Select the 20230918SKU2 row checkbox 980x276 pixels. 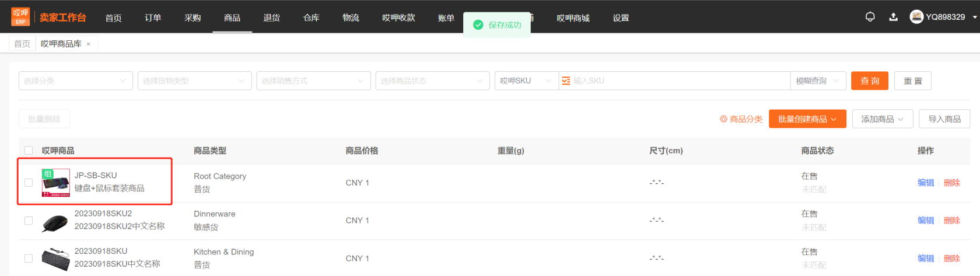point(29,221)
